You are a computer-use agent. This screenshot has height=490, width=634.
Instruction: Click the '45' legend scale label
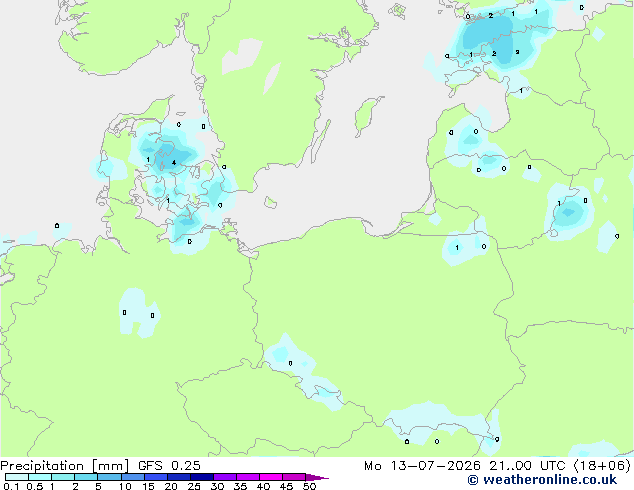(x=286, y=486)
